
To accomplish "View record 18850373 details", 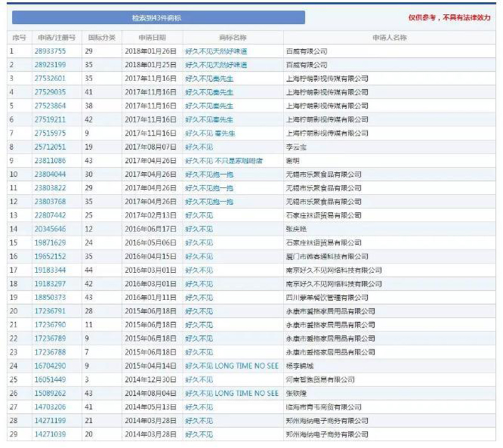I will (x=50, y=297).
